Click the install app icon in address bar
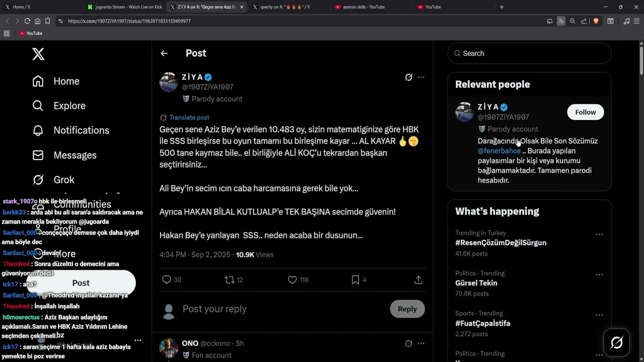 coord(550,21)
